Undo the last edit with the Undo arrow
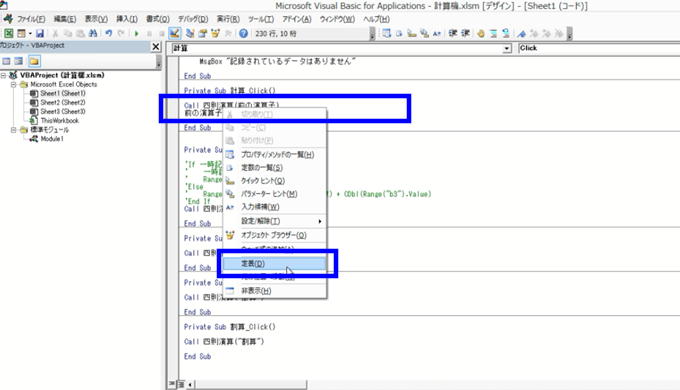Viewport: 680px width, 390px height. 108,33
